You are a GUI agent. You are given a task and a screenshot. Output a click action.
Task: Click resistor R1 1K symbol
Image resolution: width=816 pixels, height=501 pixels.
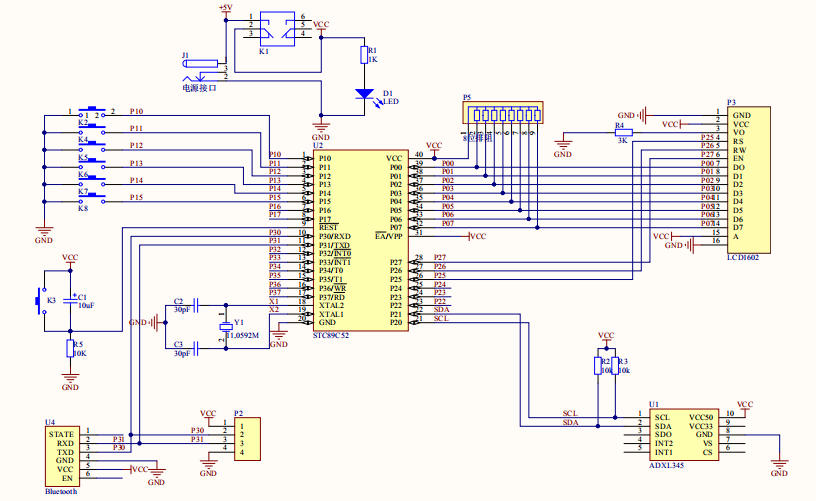(x=364, y=55)
